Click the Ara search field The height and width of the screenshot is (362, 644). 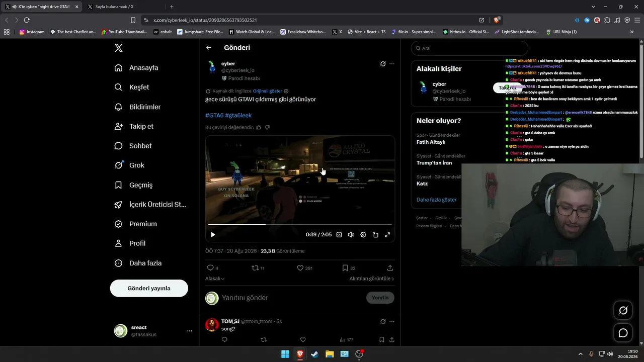point(469,48)
